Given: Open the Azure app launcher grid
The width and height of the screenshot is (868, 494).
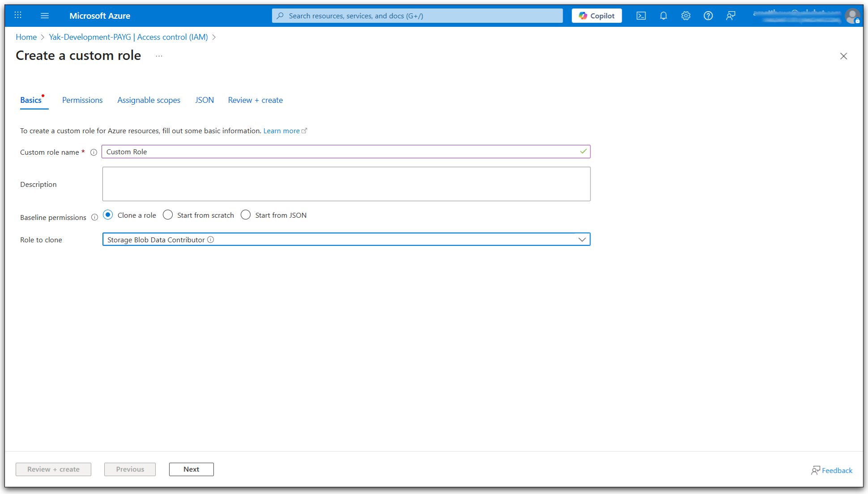Looking at the screenshot, I should (x=18, y=16).
